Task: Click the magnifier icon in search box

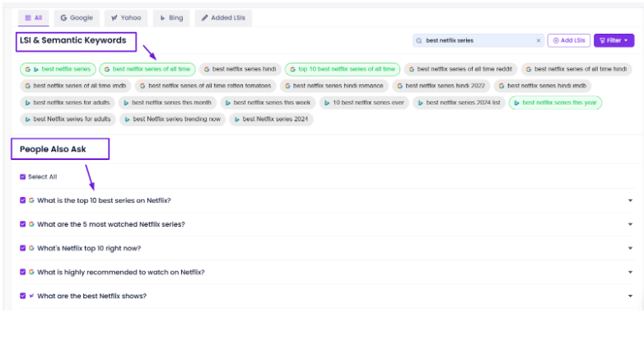Action: (x=419, y=40)
